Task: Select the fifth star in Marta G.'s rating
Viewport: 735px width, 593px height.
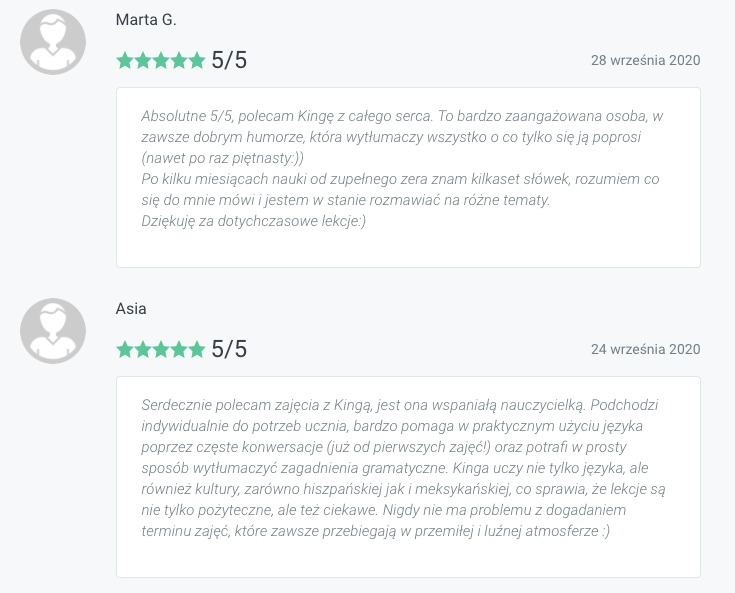Action: click(196, 60)
